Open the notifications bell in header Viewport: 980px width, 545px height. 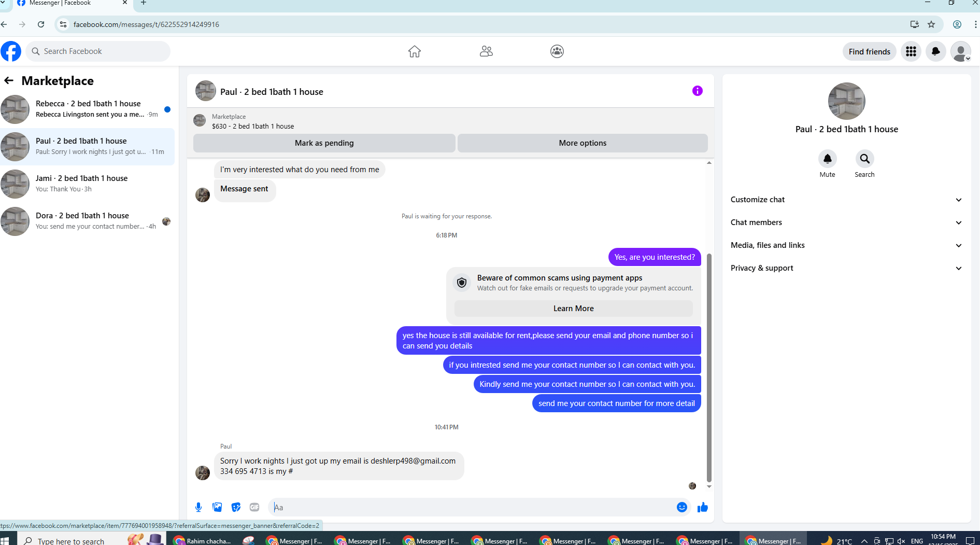coord(936,51)
